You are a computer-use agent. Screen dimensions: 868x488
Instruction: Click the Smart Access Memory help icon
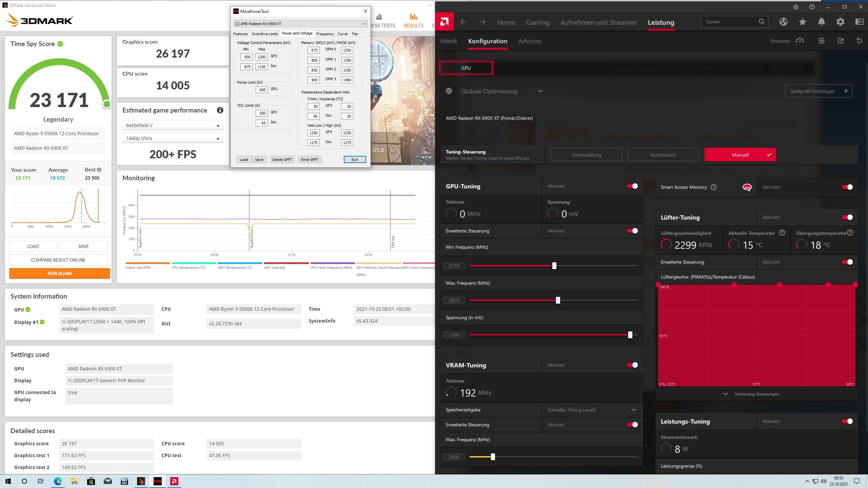714,187
